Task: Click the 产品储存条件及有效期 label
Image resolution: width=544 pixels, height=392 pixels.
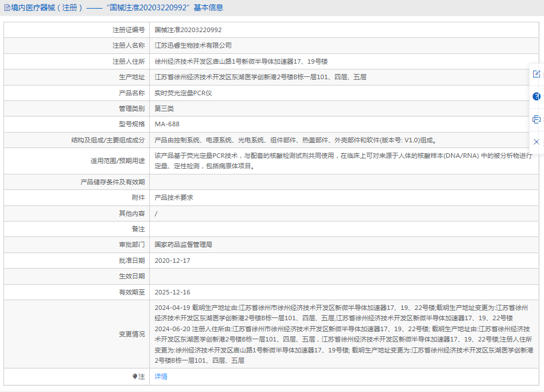Action: pos(112,182)
